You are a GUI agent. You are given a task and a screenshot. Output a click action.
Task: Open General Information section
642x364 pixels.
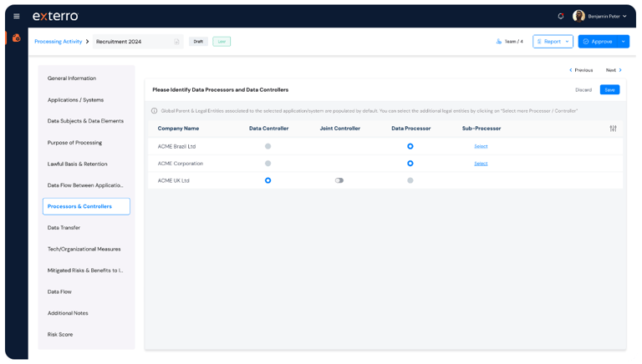tap(72, 78)
